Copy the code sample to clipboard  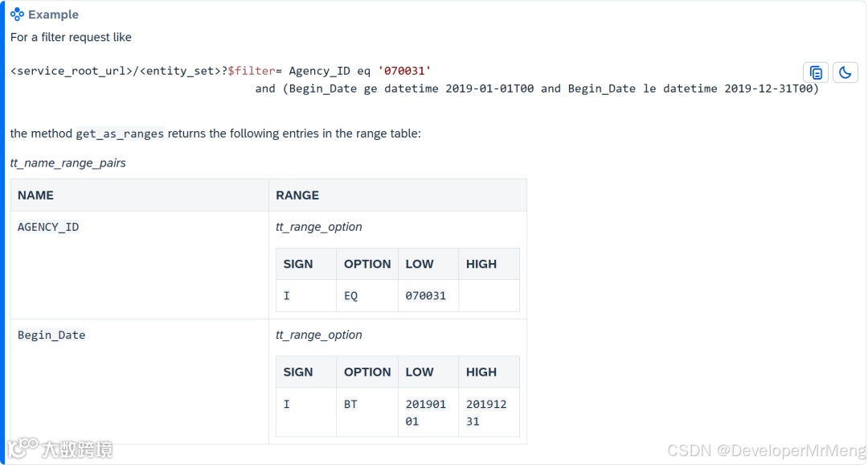pos(816,72)
